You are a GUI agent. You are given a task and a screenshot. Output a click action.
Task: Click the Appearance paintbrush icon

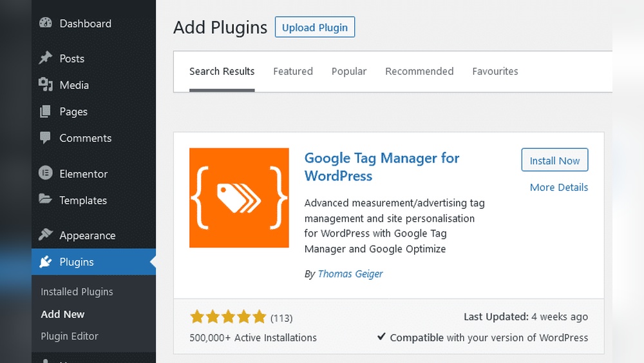point(46,234)
